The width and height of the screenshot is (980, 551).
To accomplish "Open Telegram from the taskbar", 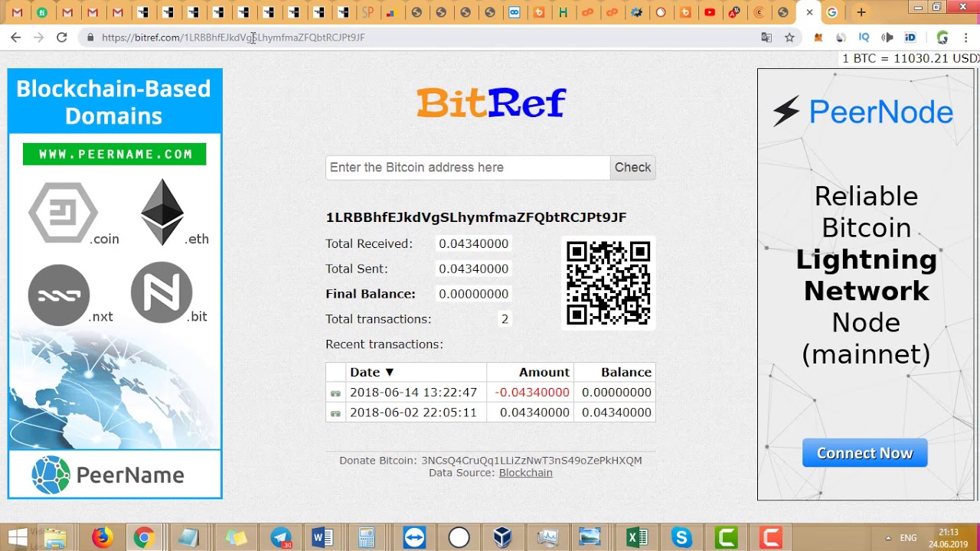I will 282,538.
